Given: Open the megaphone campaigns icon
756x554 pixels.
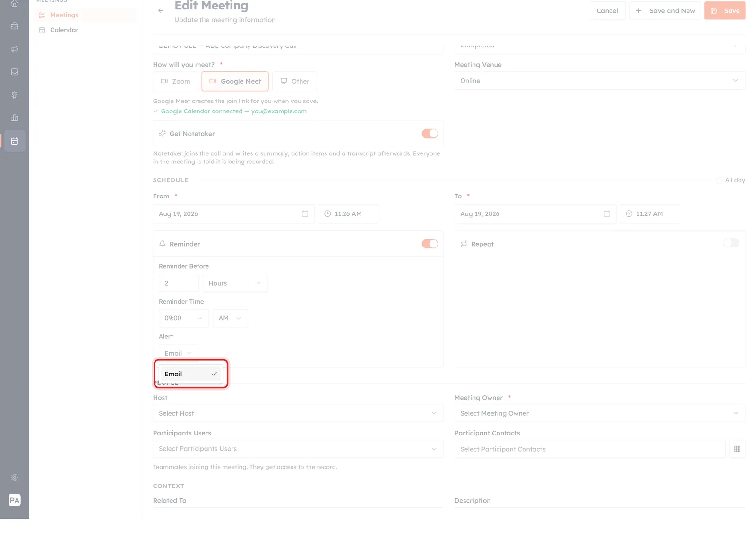Looking at the screenshot, I should pos(15,49).
